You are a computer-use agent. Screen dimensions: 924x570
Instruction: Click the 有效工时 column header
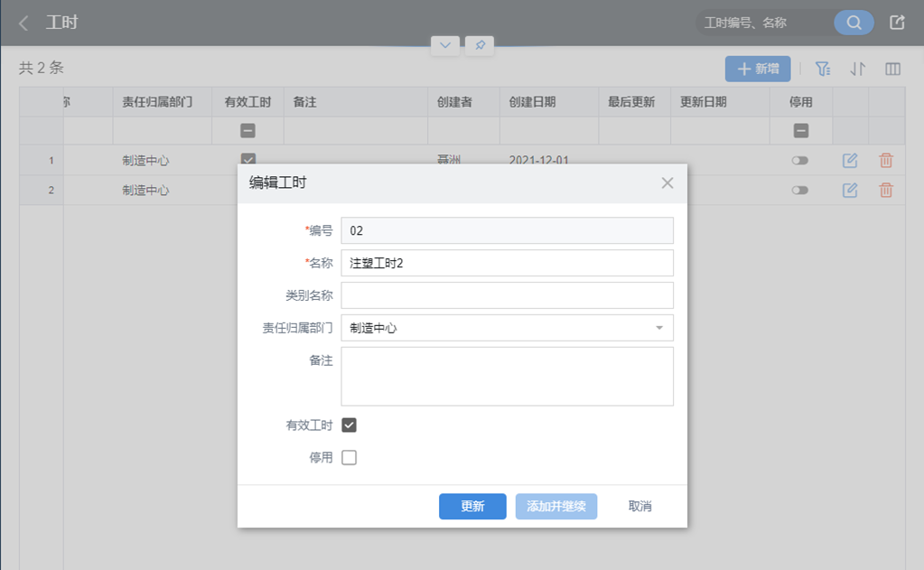pyautogui.click(x=247, y=102)
